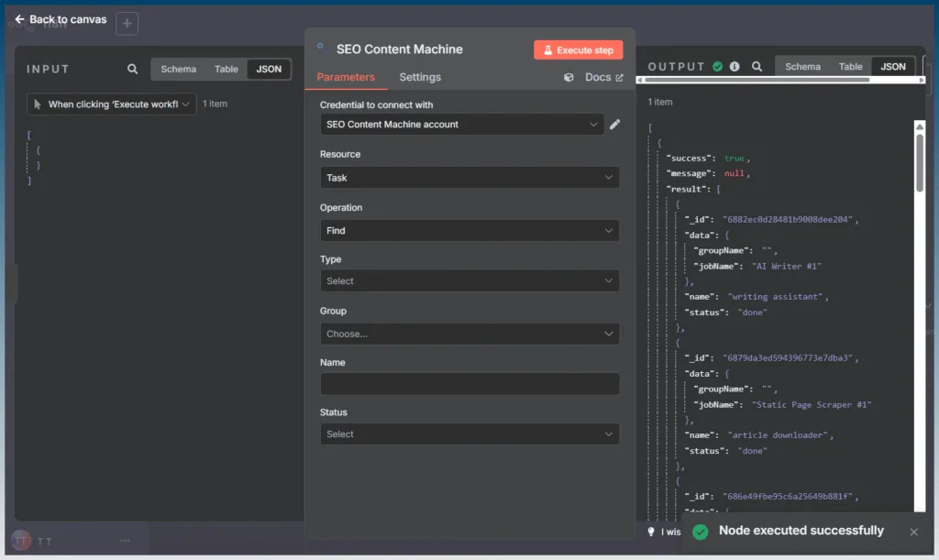The height and width of the screenshot is (560, 939).
Task: Click the plus add button beside Back to canvas
Action: (127, 23)
